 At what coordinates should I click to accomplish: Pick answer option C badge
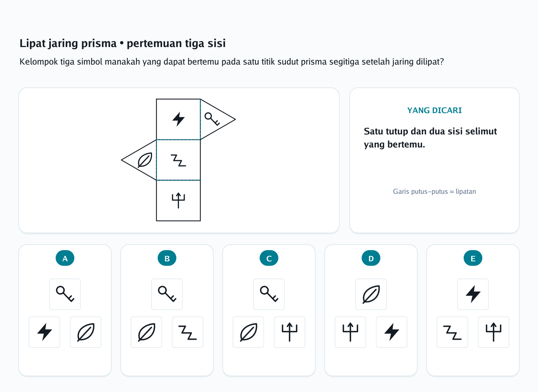(x=269, y=258)
